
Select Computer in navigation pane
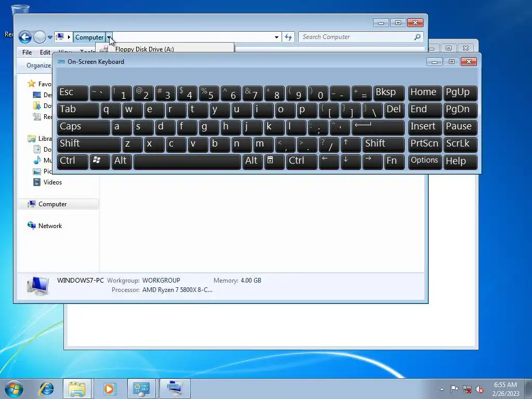(x=52, y=204)
